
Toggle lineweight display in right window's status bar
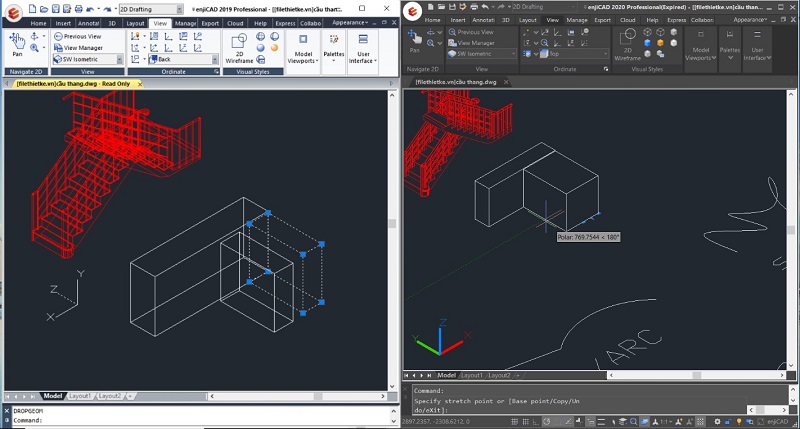pos(601,422)
